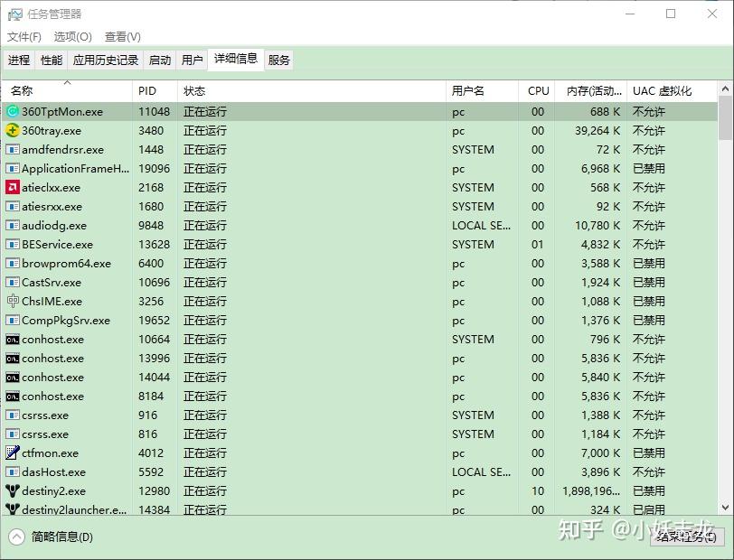Select the 详细信息 tab
Image resolution: width=734 pixels, height=560 pixels.
pyautogui.click(x=236, y=59)
